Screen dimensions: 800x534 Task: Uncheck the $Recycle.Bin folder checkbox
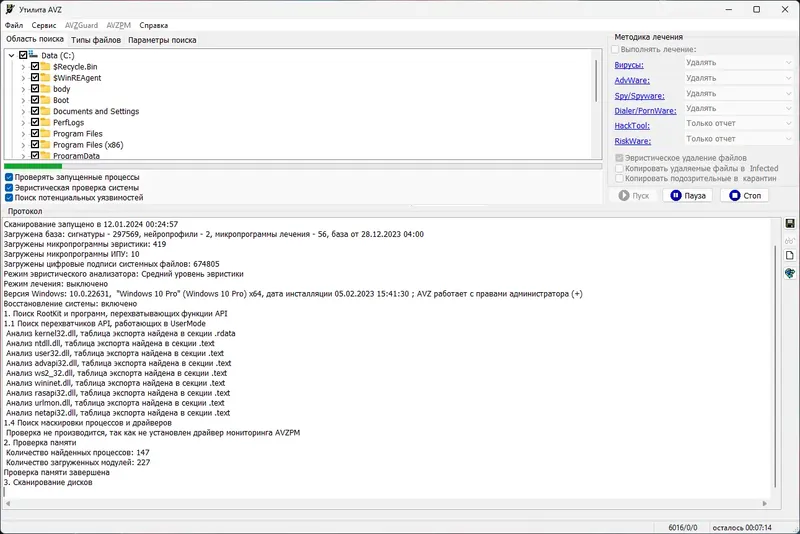[35, 66]
